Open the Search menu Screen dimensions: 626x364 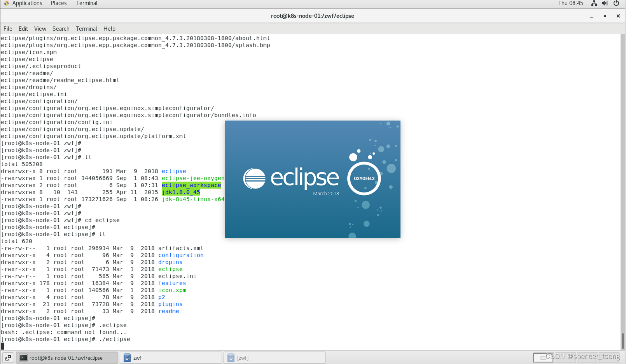pyautogui.click(x=61, y=28)
